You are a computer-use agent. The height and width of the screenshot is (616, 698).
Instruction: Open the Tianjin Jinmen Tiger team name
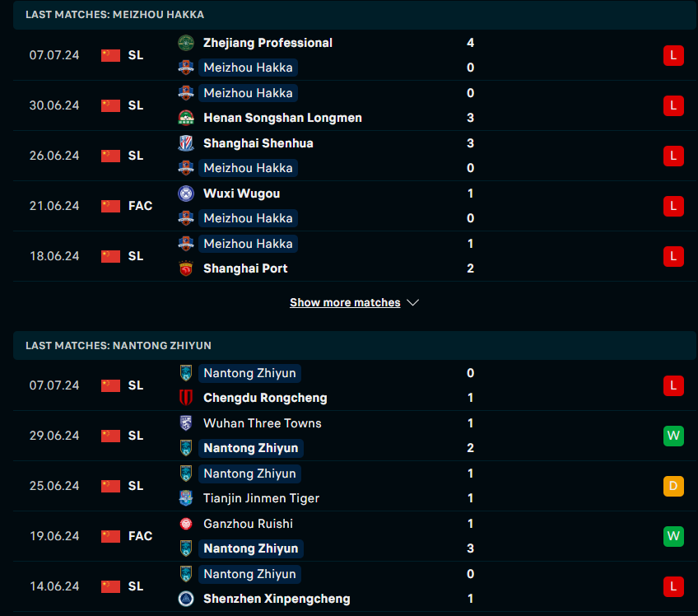point(261,498)
